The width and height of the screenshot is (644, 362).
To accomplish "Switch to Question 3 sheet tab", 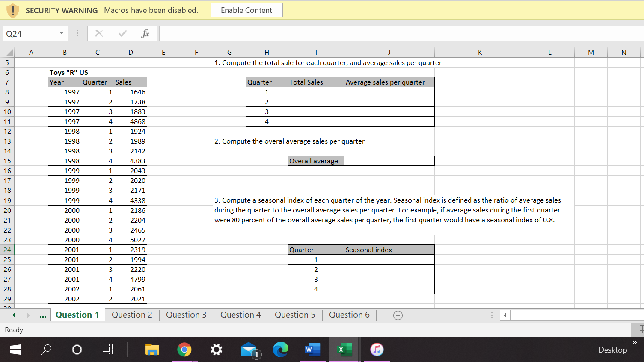I will tap(186, 315).
